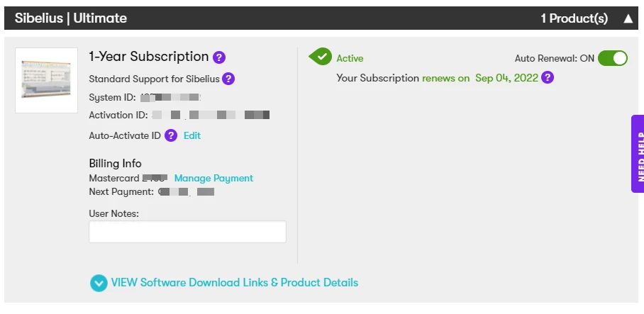The image size is (644, 314).
Task: Click the blurred Activation ID value
Action: (211, 115)
